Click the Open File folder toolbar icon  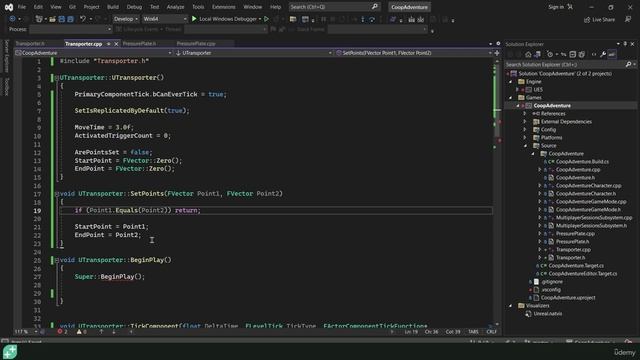[52, 19]
